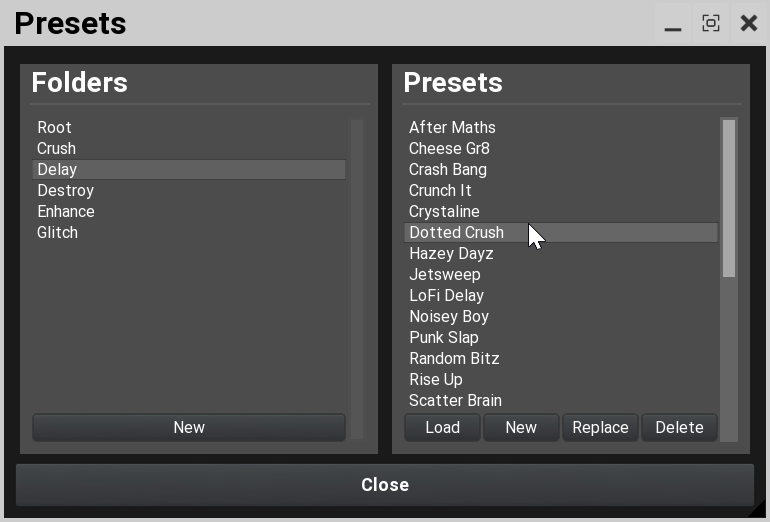The image size is (770, 522).
Task: Select the Destroy folder
Action: 189,191
